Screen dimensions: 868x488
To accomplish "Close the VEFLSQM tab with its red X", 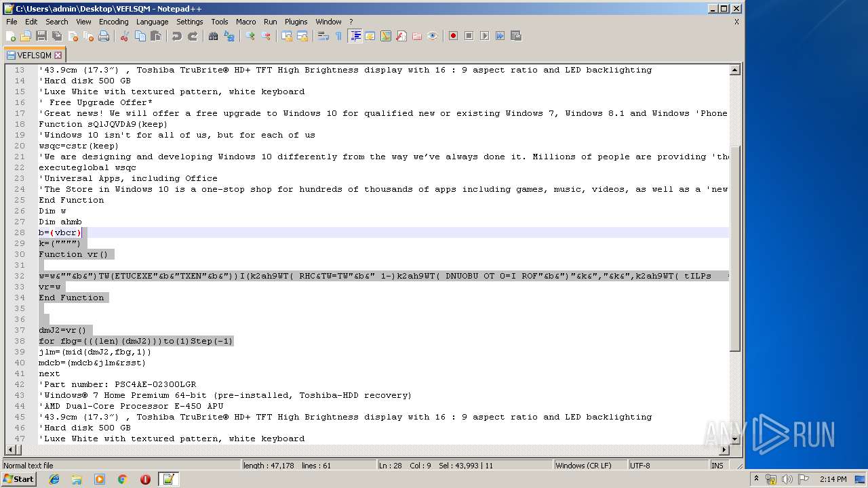I will [x=58, y=56].
